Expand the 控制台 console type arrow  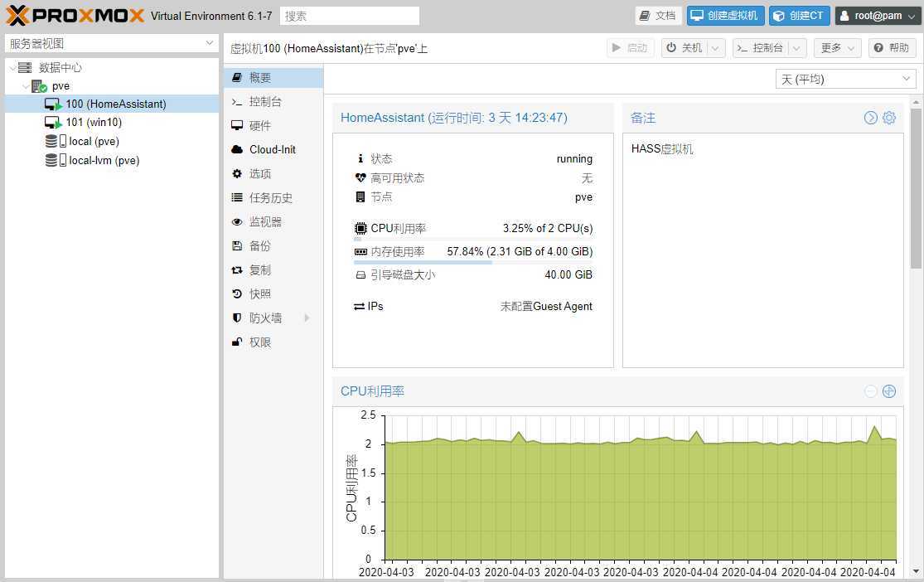(x=796, y=48)
